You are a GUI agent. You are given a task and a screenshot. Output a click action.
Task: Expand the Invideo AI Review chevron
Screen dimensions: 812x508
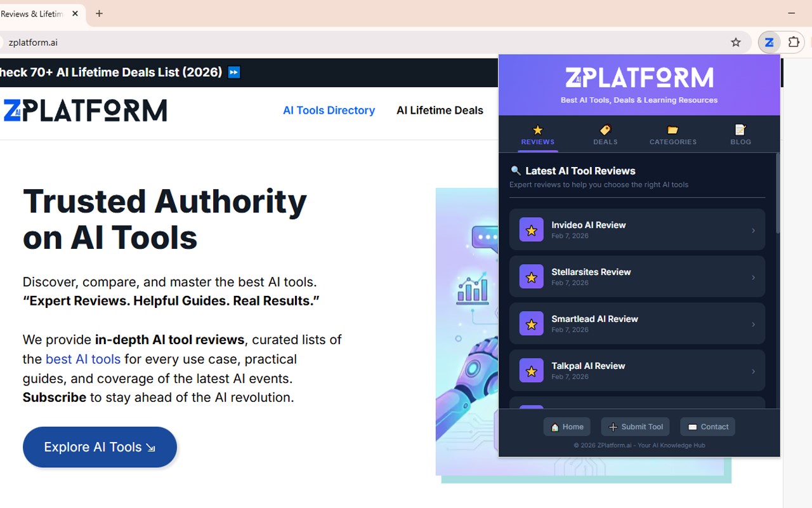(753, 231)
